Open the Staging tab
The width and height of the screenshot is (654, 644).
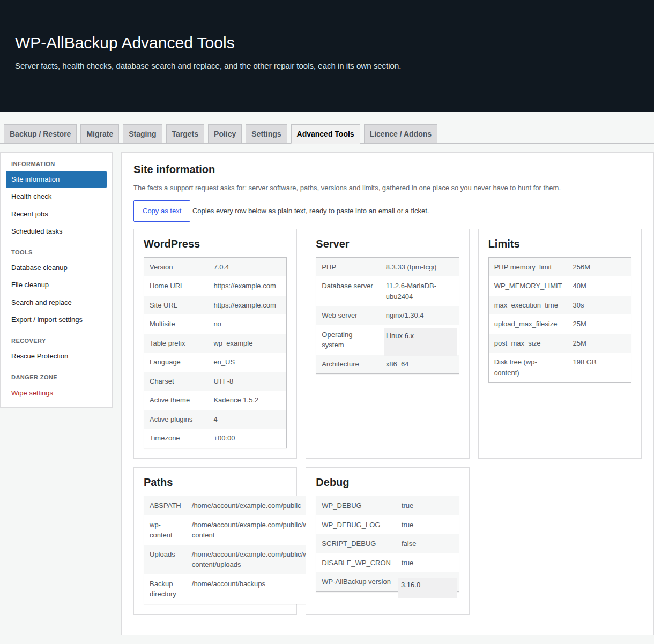pos(143,134)
